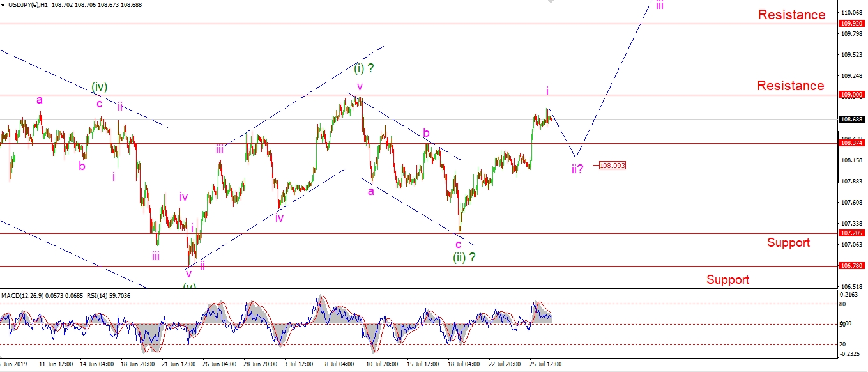Click the 107.205 support price tag
This screenshot has height=372, width=868.
point(852,234)
